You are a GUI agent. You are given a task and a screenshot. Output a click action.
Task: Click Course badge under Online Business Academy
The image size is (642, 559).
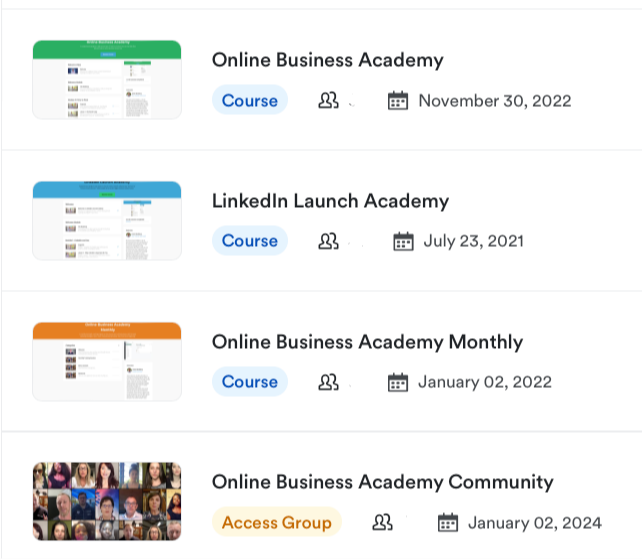(x=250, y=100)
